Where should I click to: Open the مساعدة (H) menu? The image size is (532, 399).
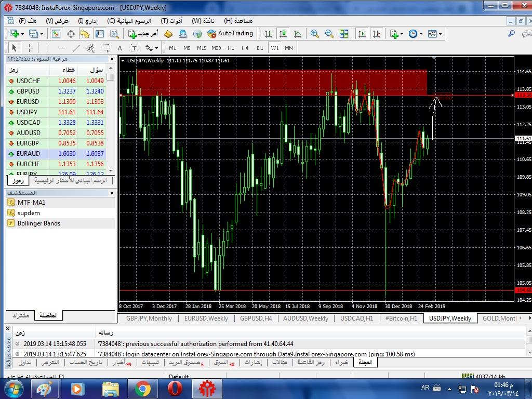(x=238, y=21)
